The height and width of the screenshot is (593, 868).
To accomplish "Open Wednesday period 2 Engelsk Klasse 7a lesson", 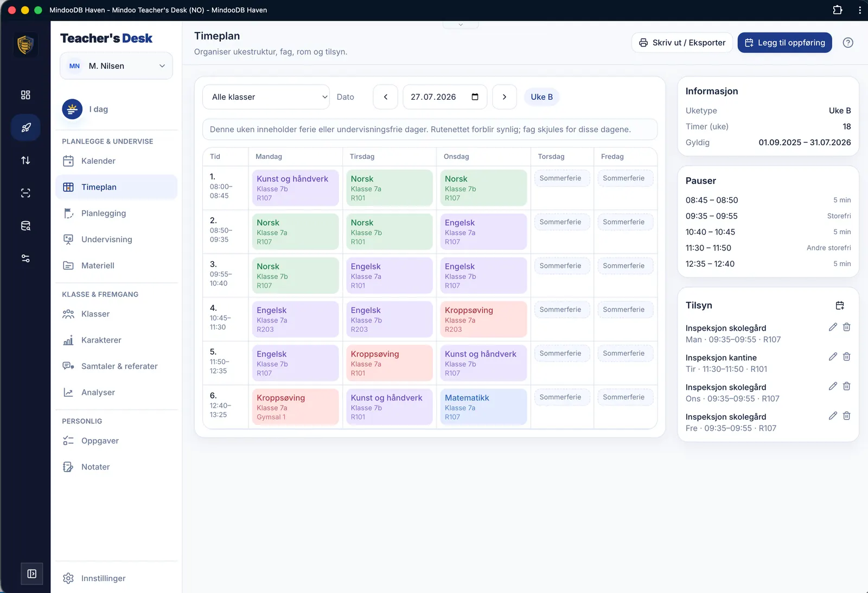I will click(483, 232).
